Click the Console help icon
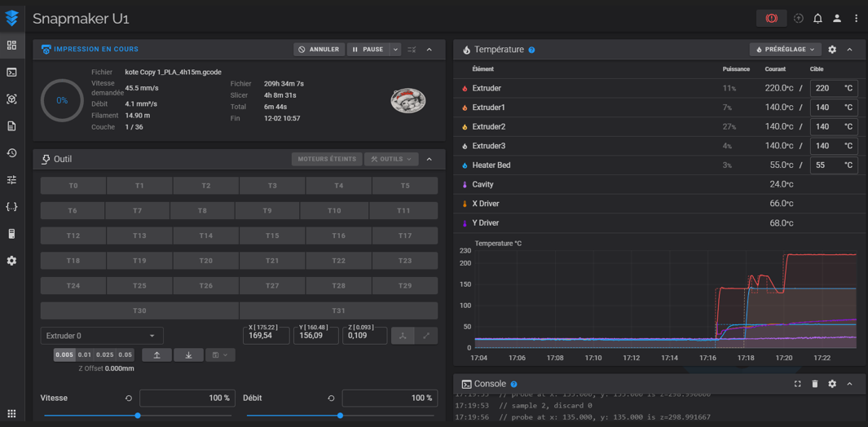The width and height of the screenshot is (868, 427). tap(513, 384)
